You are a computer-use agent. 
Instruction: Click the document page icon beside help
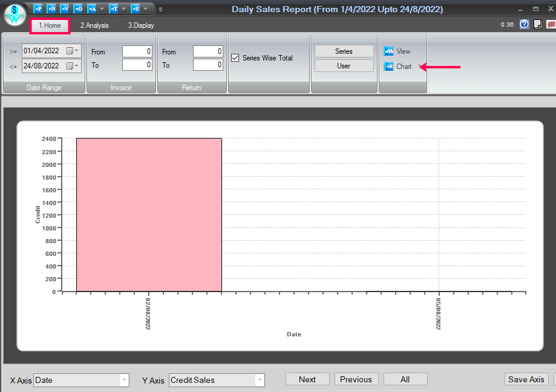pos(538,24)
